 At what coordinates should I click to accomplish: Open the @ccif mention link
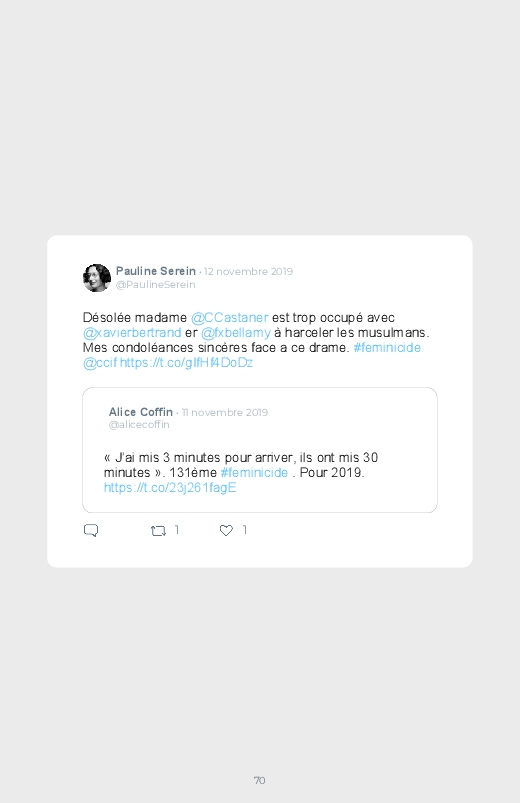pos(100,363)
